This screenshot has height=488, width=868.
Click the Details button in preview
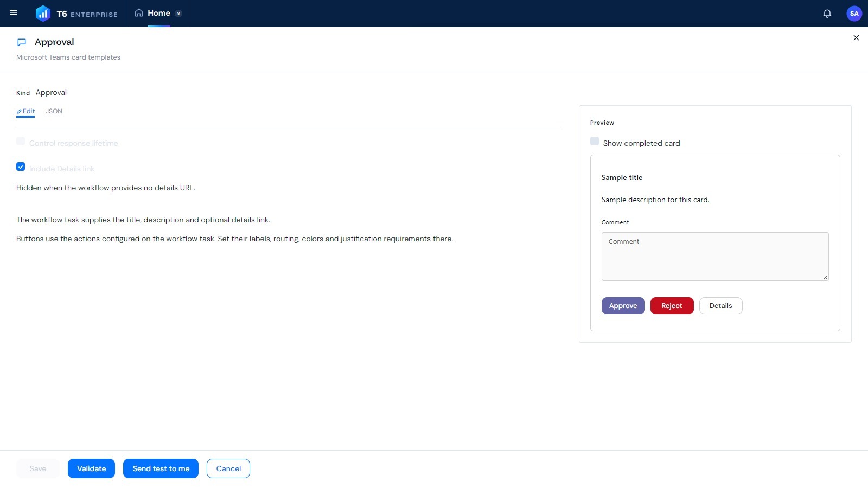pyautogui.click(x=721, y=306)
